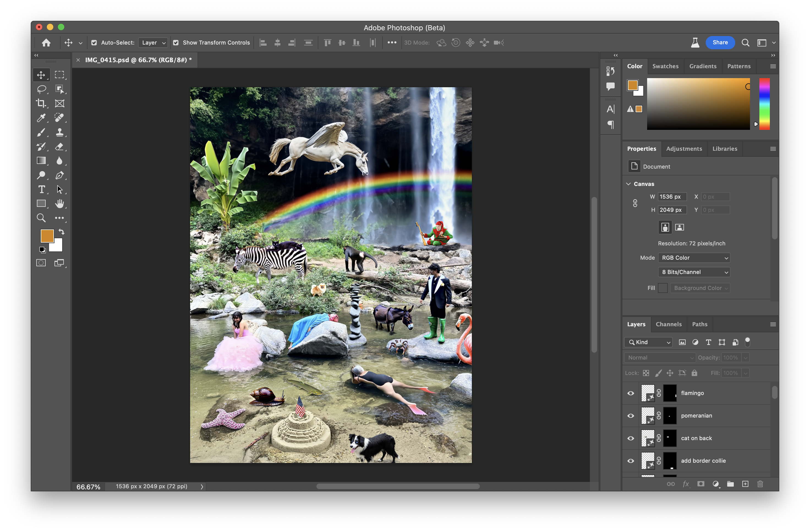Select the Clone Stamp tool
Screen dimensions: 810x532
pyautogui.click(x=59, y=132)
